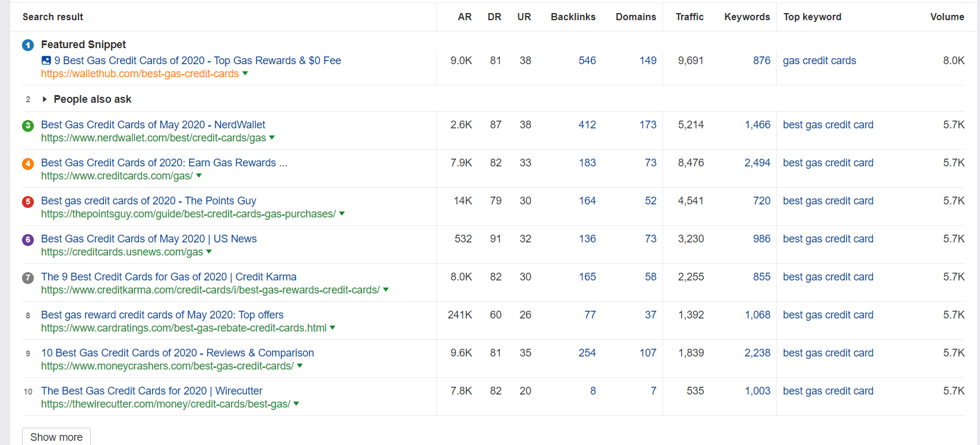The height and width of the screenshot is (445, 980).
Task: Open dropdown next to thepointsguy.com URL
Action: pyautogui.click(x=342, y=214)
